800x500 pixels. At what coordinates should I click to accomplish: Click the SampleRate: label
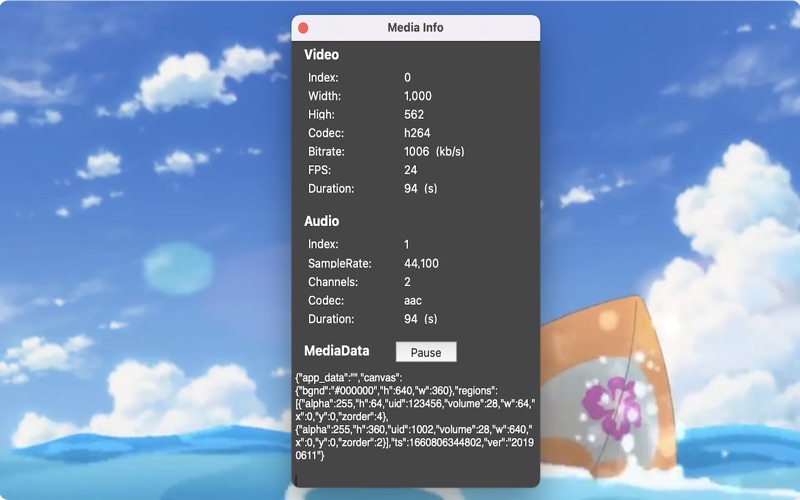[340, 263]
